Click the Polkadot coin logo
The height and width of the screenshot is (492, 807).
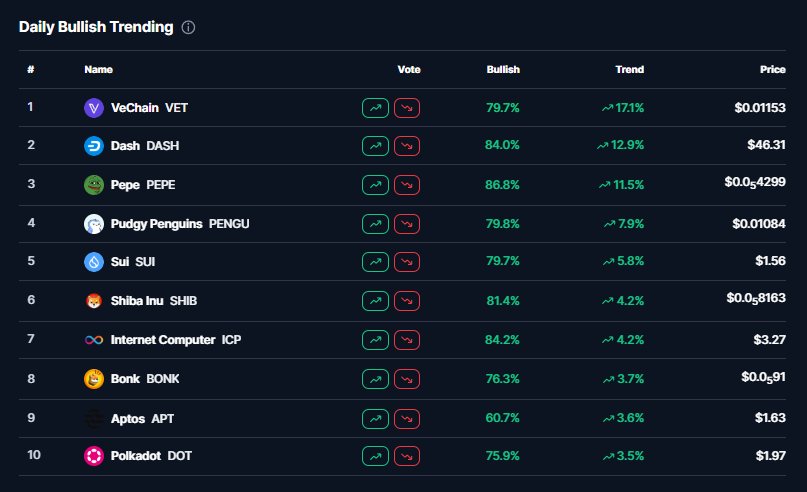(x=93, y=456)
